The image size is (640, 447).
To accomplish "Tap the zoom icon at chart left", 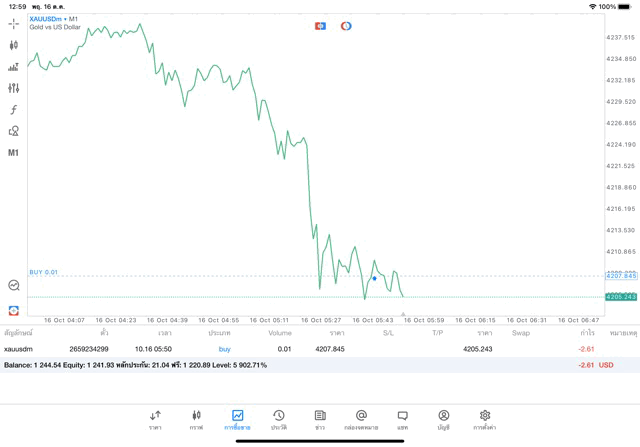I will tap(14, 285).
